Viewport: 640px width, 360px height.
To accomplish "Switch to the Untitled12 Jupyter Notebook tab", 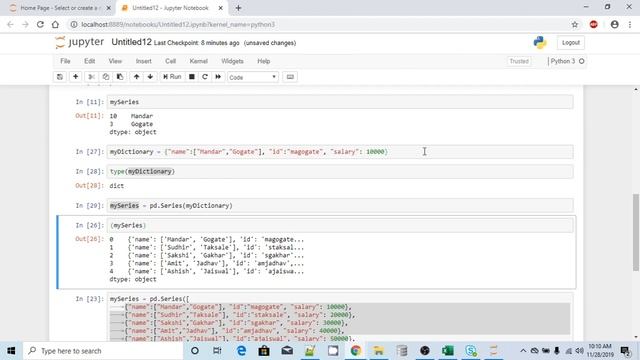I will [172, 8].
